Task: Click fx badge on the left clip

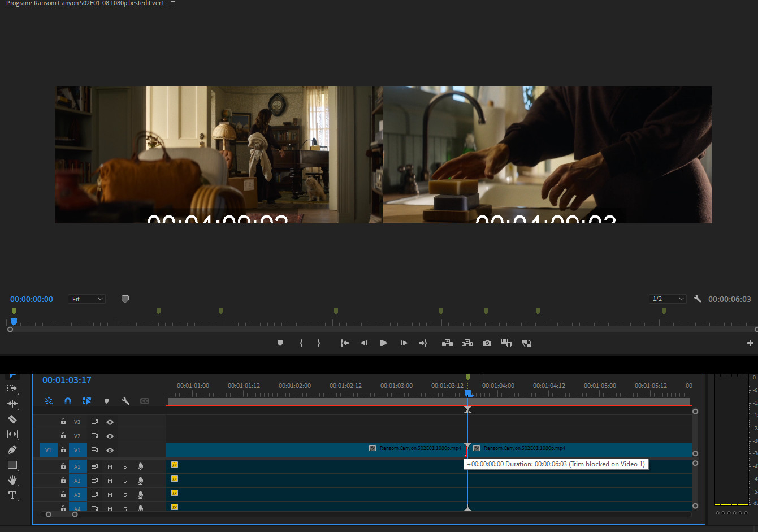Action: click(372, 448)
